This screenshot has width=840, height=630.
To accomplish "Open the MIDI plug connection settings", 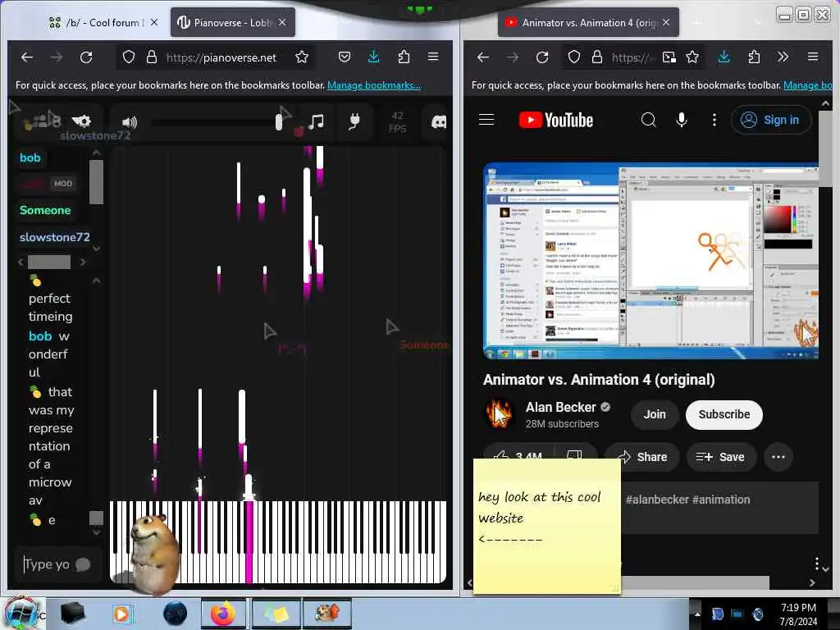I will 354,121.
